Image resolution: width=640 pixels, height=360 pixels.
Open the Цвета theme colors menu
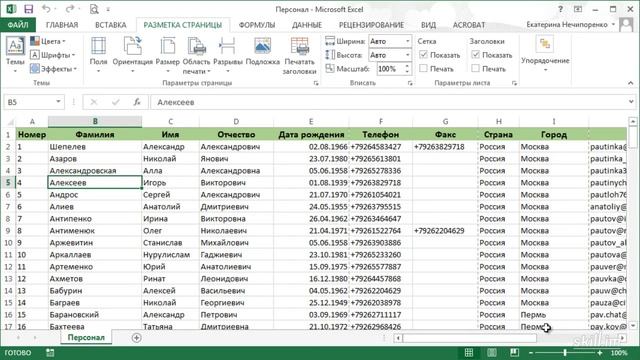(x=48, y=41)
